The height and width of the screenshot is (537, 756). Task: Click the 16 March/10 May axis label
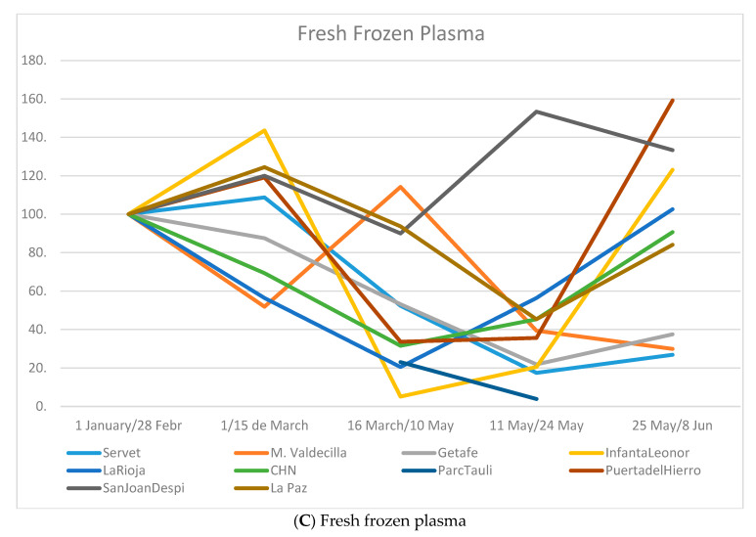pyautogui.click(x=401, y=425)
